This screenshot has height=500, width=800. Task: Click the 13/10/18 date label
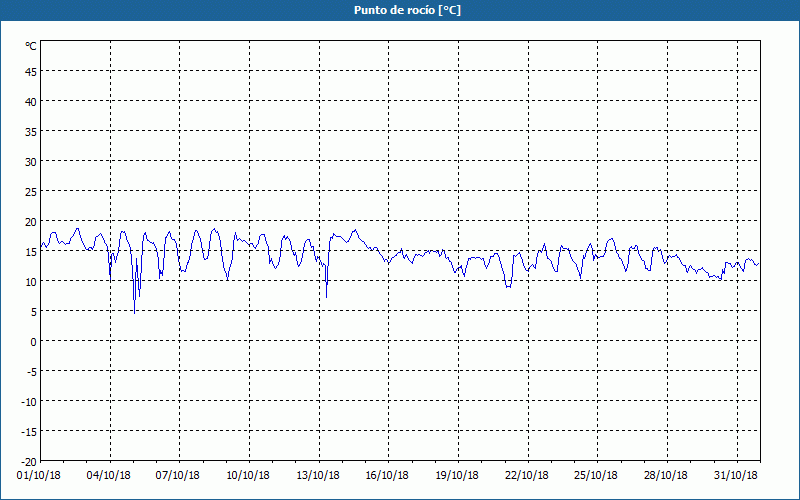[x=318, y=476]
